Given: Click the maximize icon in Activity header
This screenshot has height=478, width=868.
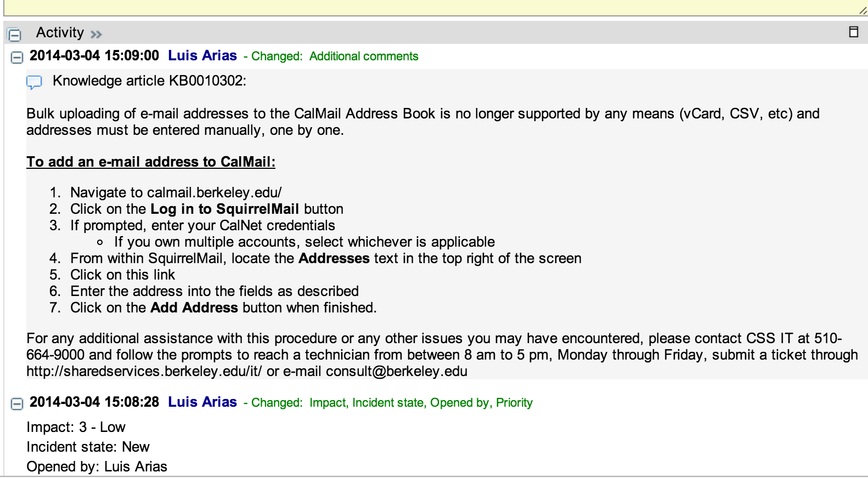Looking at the screenshot, I should point(853,32).
